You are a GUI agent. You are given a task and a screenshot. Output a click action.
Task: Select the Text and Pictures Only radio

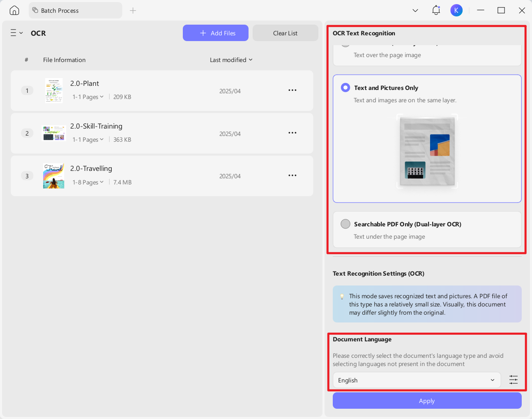click(x=345, y=87)
